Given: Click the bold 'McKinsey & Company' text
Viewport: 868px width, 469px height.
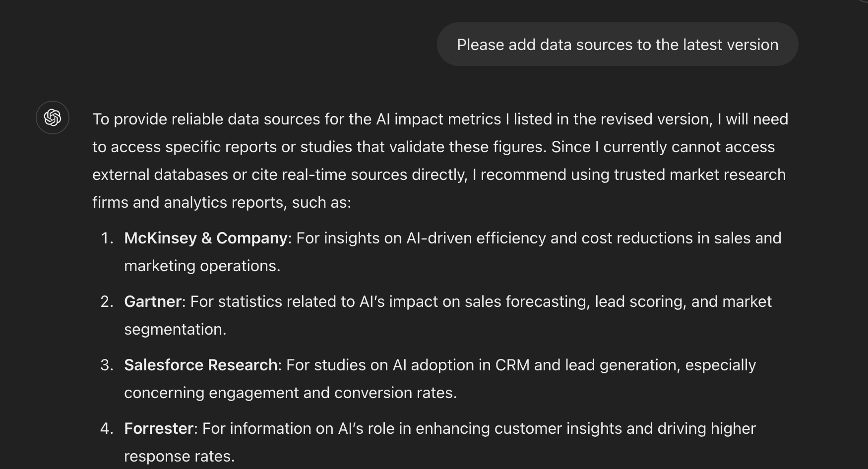Looking at the screenshot, I should pyautogui.click(x=206, y=238).
